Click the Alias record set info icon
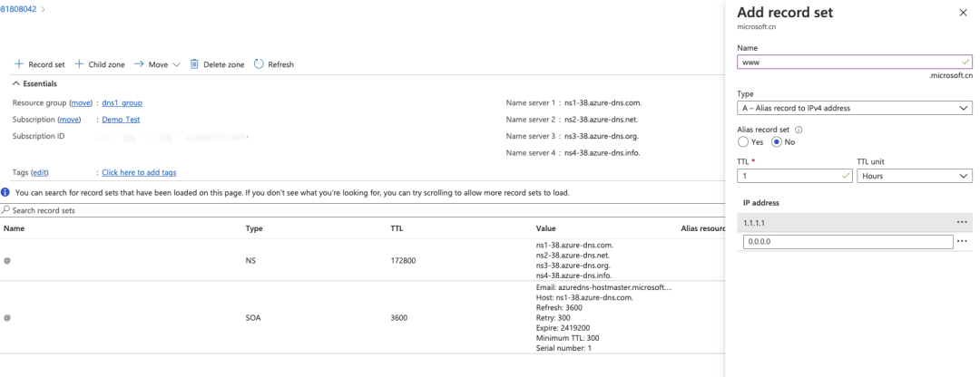The image size is (980, 377). pyautogui.click(x=799, y=130)
